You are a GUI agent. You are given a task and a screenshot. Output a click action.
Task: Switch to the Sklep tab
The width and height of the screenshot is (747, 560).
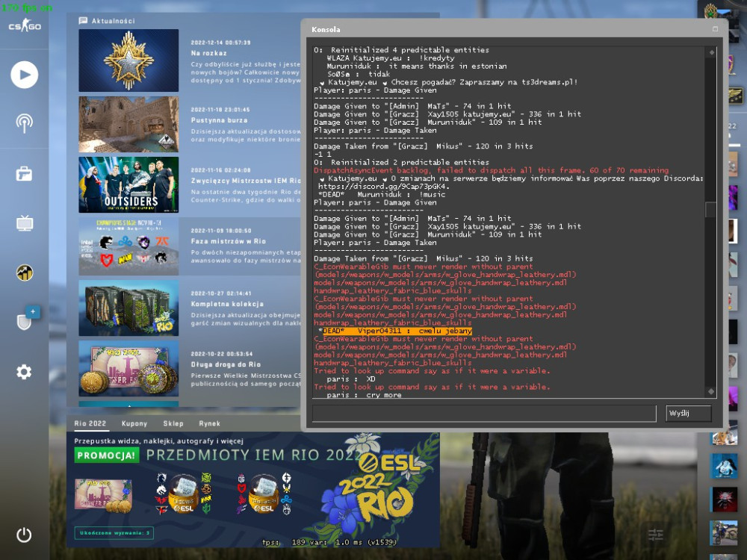pyautogui.click(x=173, y=423)
